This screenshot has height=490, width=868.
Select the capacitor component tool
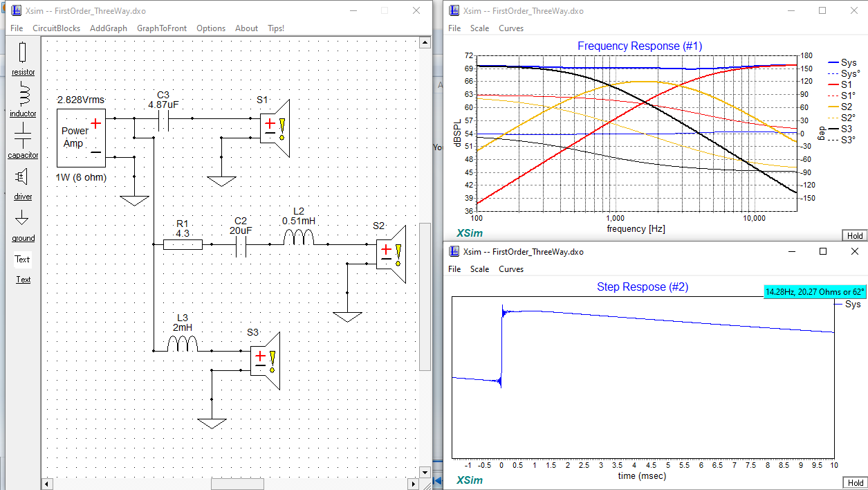(23, 141)
